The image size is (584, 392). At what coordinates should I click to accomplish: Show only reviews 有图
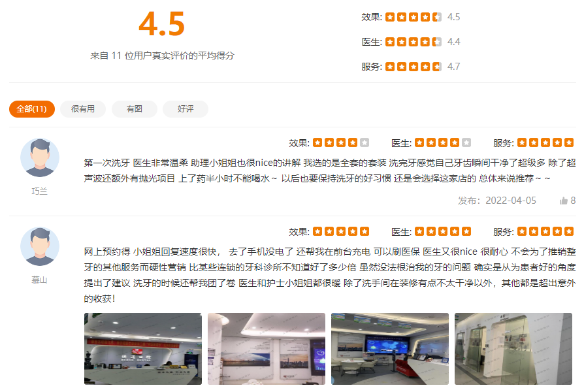click(x=134, y=109)
